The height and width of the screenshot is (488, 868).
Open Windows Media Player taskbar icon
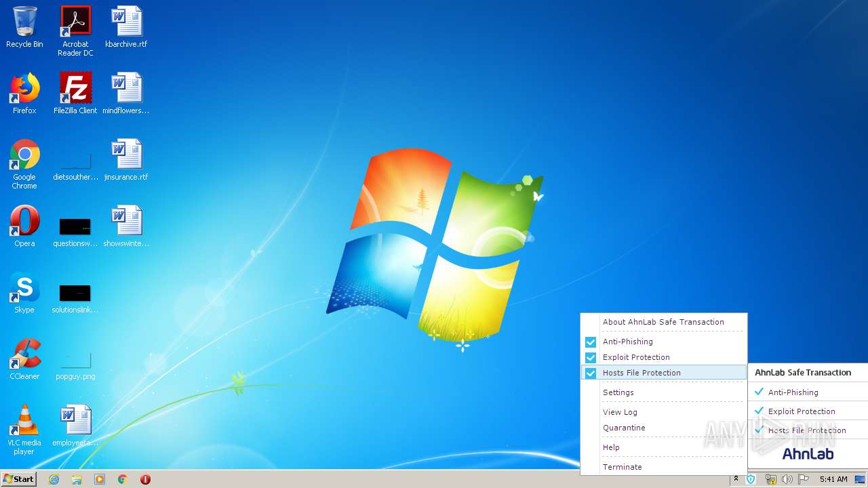[x=100, y=479]
